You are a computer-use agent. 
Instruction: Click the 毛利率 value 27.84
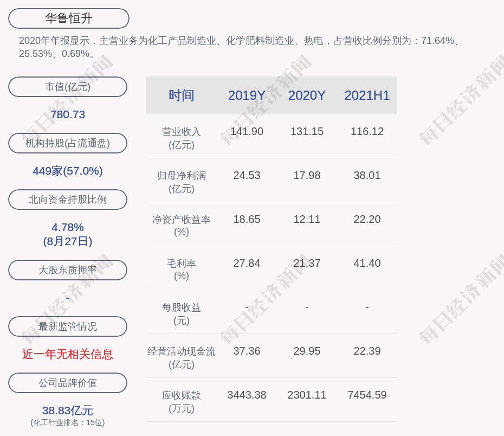[247, 263]
